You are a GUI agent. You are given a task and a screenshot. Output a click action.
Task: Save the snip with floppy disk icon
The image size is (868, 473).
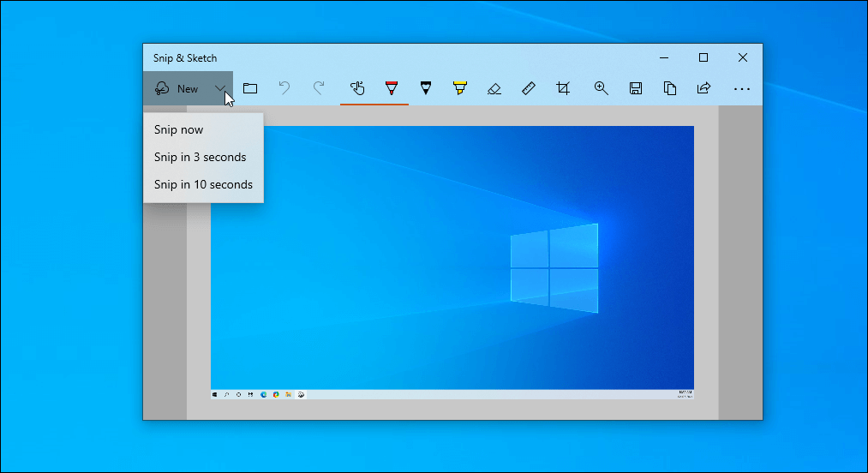[636, 88]
